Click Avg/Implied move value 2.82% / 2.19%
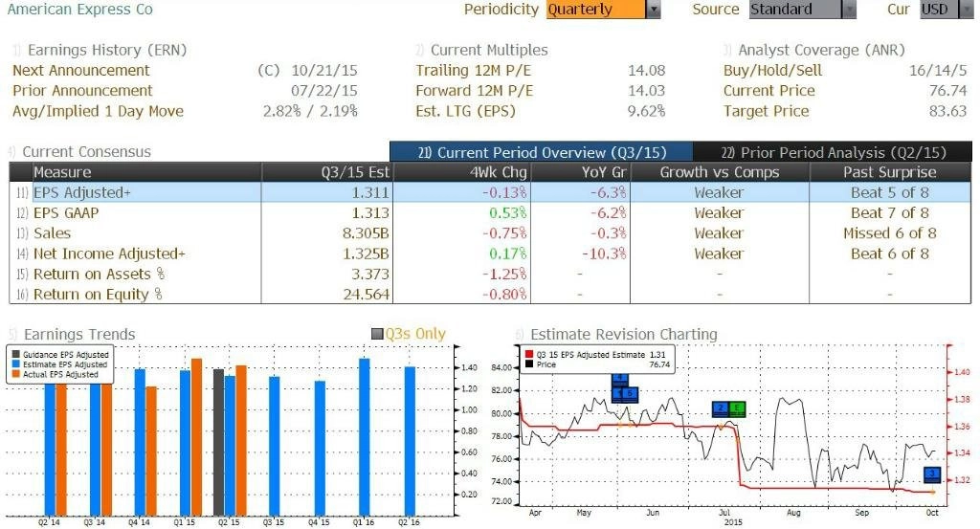980x529 pixels. (x=311, y=111)
